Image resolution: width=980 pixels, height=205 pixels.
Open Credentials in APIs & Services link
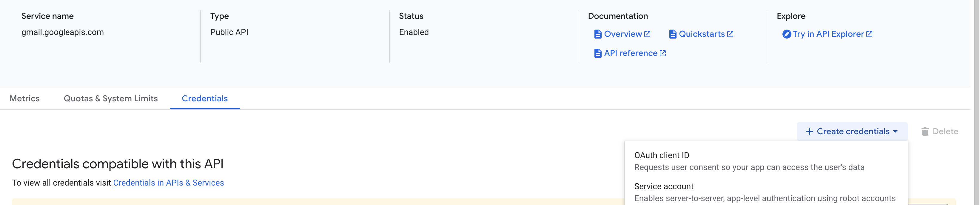click(x=169, y=183)
